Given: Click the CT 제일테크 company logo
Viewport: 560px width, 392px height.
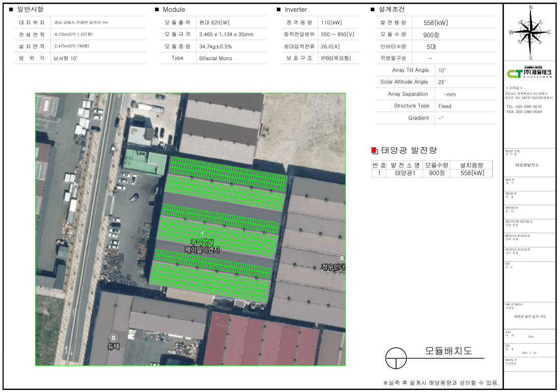Looking at the screenshot, I should point(529,73).
